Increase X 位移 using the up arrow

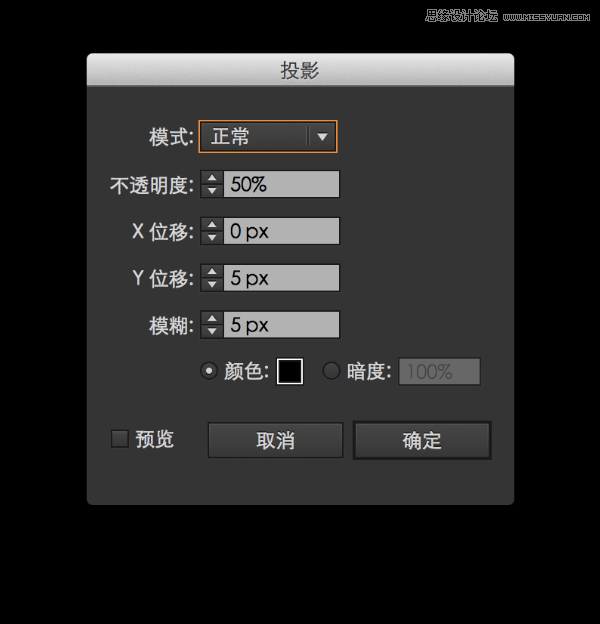(212, 225)
